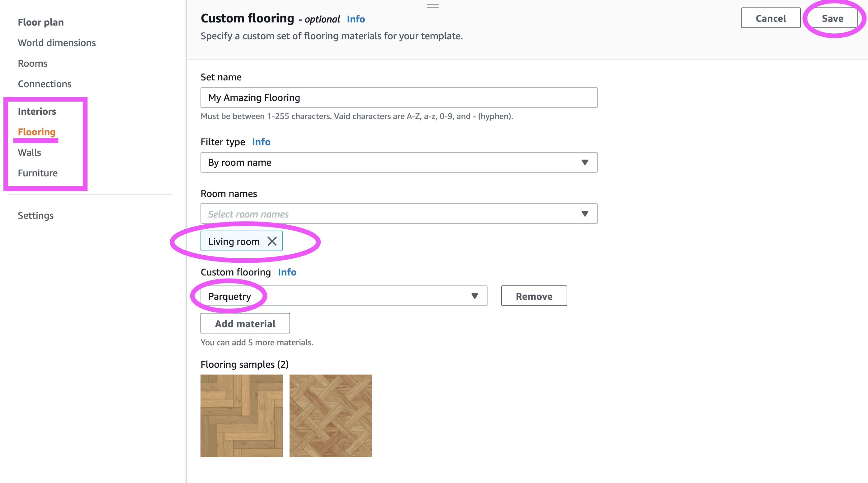Open the Parquetry flooring dropdown
This screenshot has height=483, width=868.
coord(343,296)
